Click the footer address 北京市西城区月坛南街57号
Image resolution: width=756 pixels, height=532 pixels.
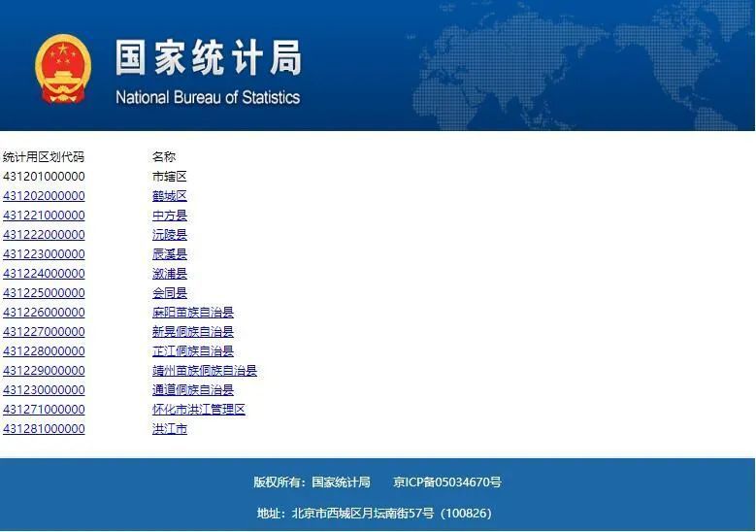click(363, 514)
